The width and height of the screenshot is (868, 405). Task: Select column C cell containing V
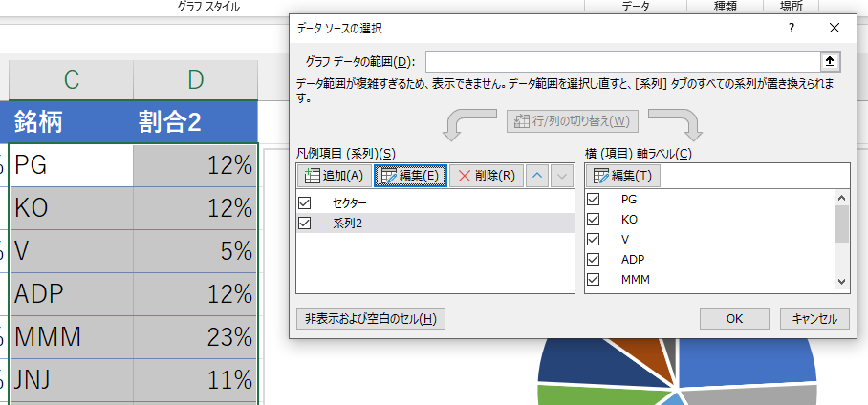(x=71, y=251)
